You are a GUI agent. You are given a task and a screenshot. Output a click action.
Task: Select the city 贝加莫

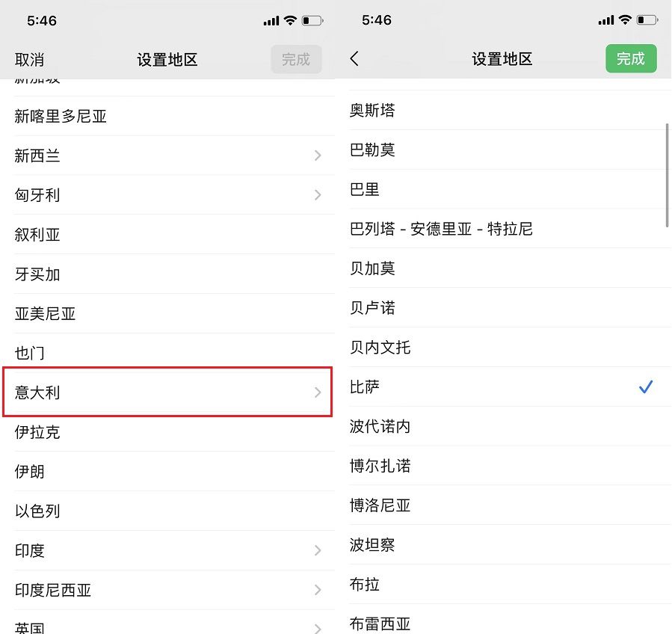pos(372,268)
